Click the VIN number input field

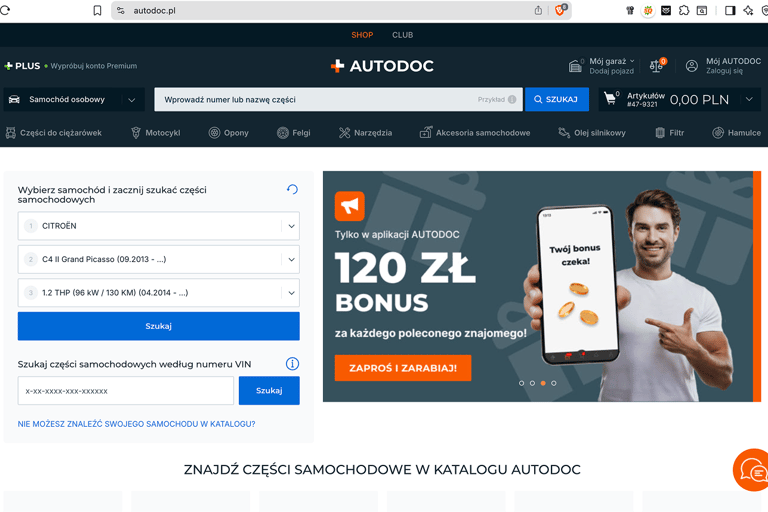pos(126,391)
